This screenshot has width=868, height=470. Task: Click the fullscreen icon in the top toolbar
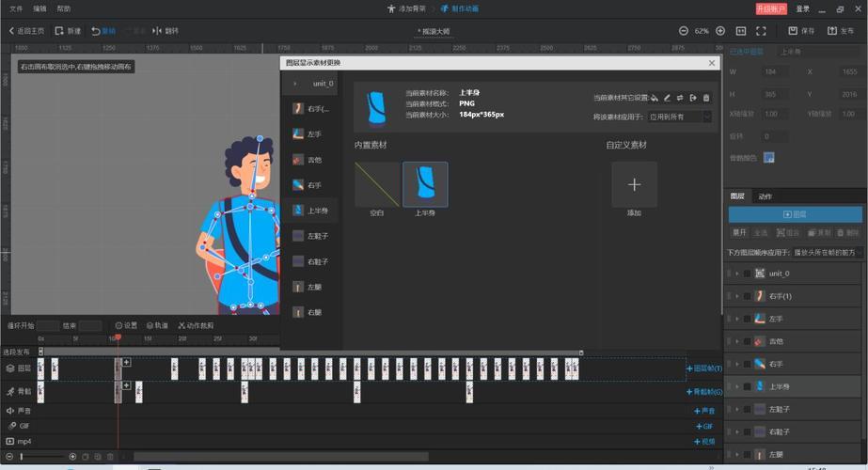point(761,31)
